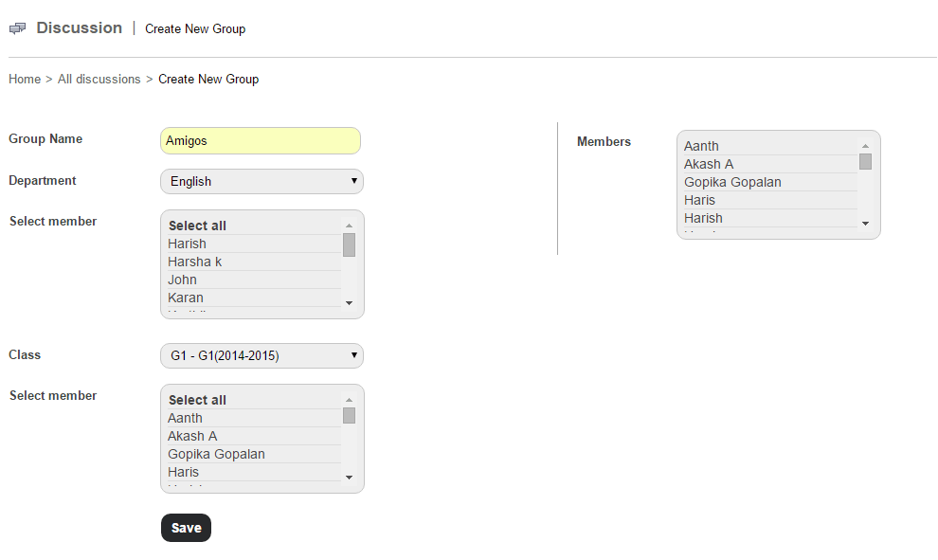This screenshot has height=560, width=938.
Task: Click the Class dropdown arrow
Action: point(353,355)
